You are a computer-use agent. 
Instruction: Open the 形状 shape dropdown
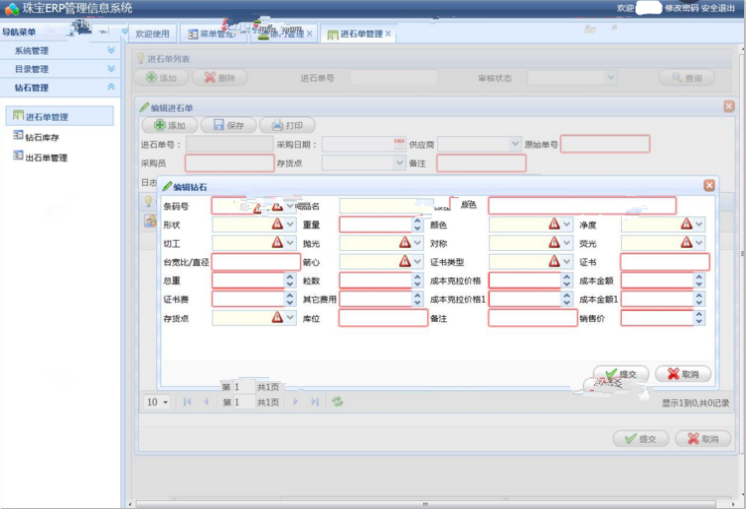click(x=291, y=225)
